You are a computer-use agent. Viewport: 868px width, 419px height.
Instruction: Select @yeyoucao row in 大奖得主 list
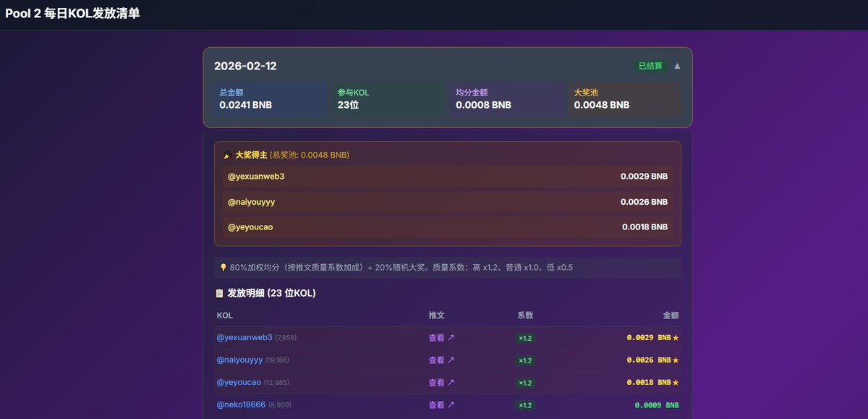(x=448, y=227)
